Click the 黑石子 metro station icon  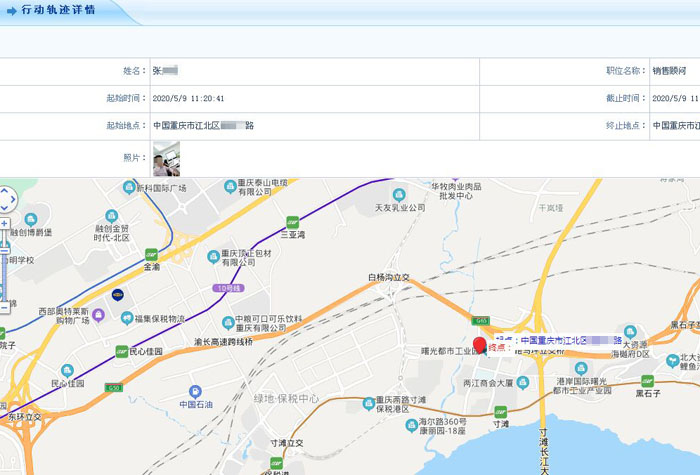point(646,380)
